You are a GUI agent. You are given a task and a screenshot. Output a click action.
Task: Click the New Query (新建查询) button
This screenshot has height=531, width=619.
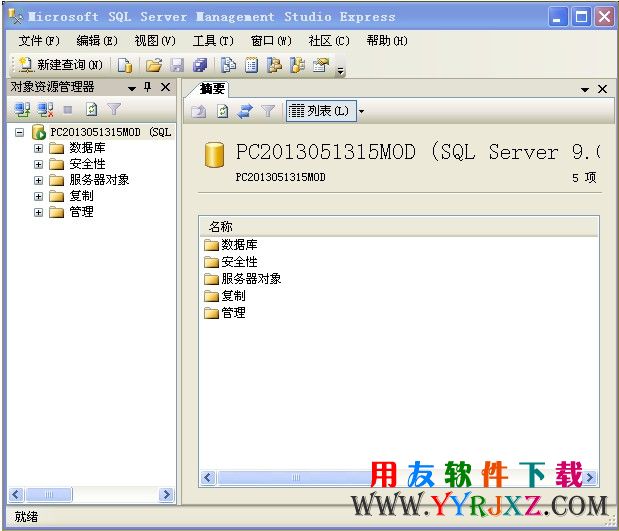coord(60,65)
